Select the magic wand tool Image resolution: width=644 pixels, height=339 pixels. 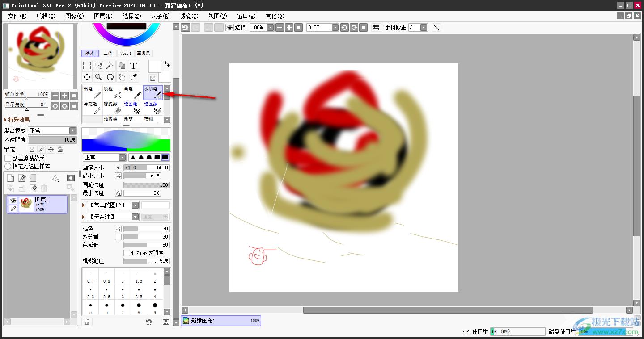[110, 66]
